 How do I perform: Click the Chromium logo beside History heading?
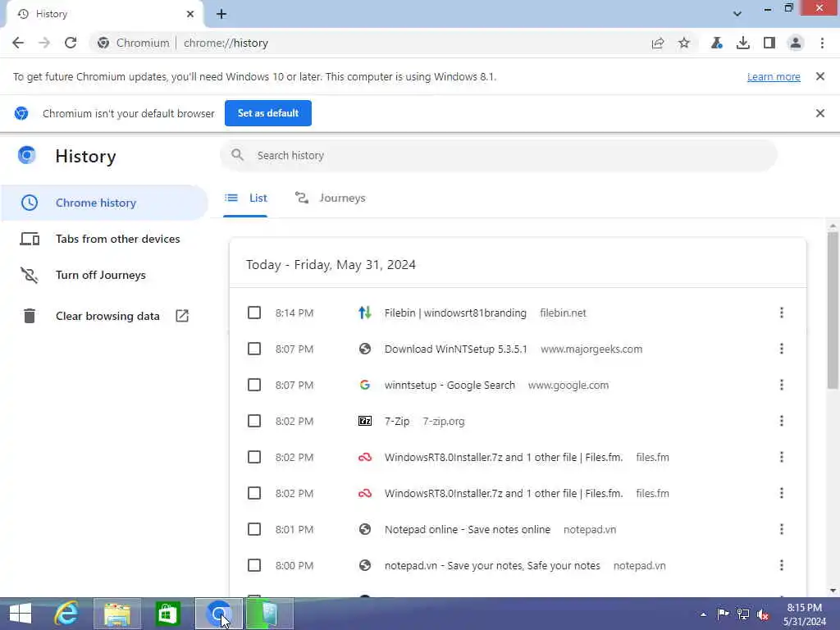(27, 155)
